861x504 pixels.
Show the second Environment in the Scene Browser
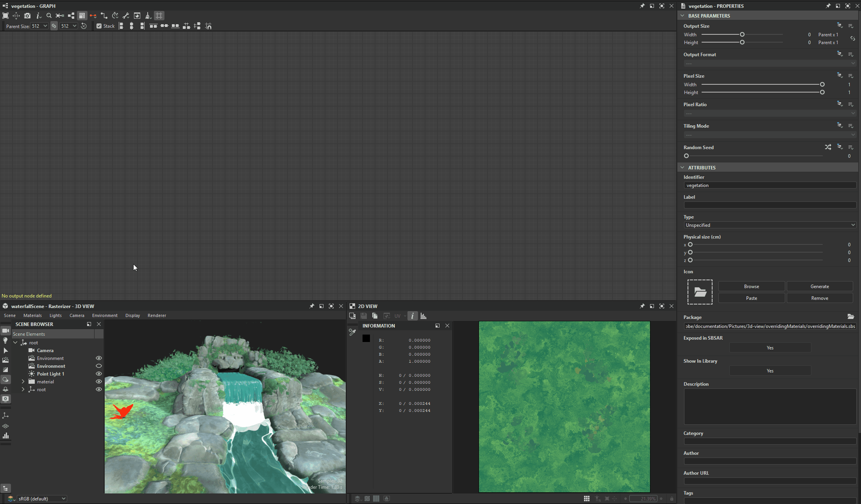[x=98, y=366]
